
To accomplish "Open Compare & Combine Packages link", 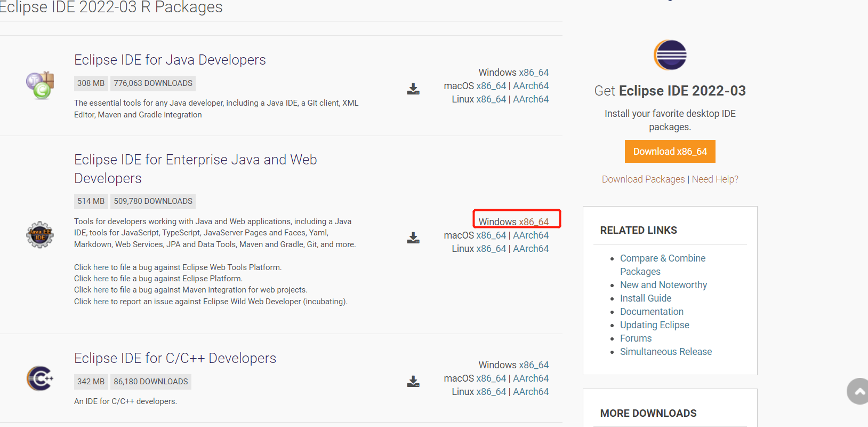I will (x=663, y=265).
